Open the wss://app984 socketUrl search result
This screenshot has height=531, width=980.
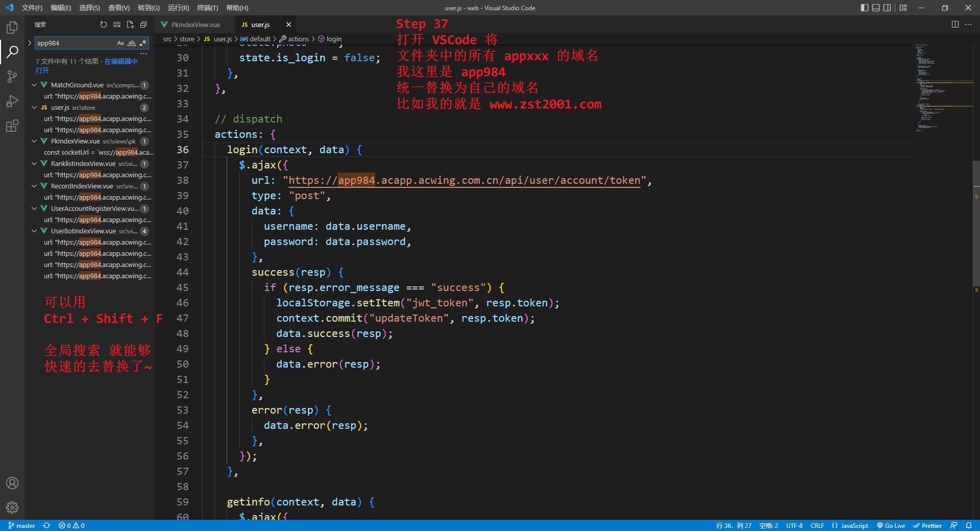pyautogui.click(x=99, y=153)
